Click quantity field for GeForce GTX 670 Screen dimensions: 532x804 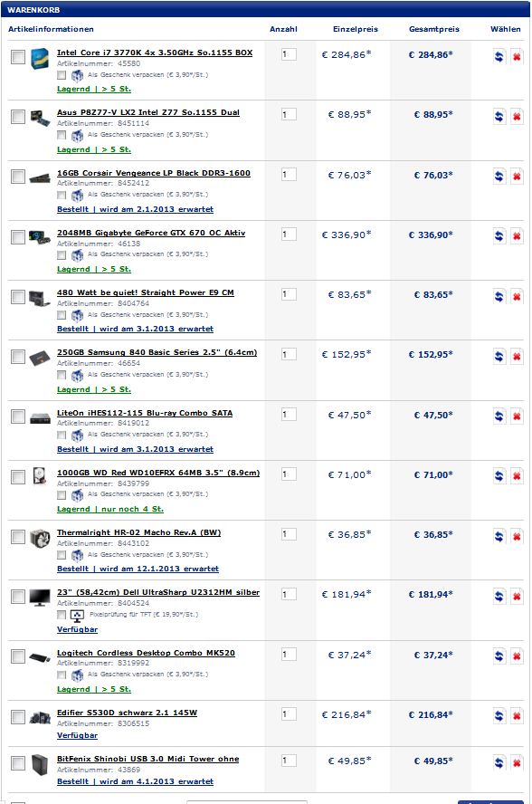pos(289,234)
